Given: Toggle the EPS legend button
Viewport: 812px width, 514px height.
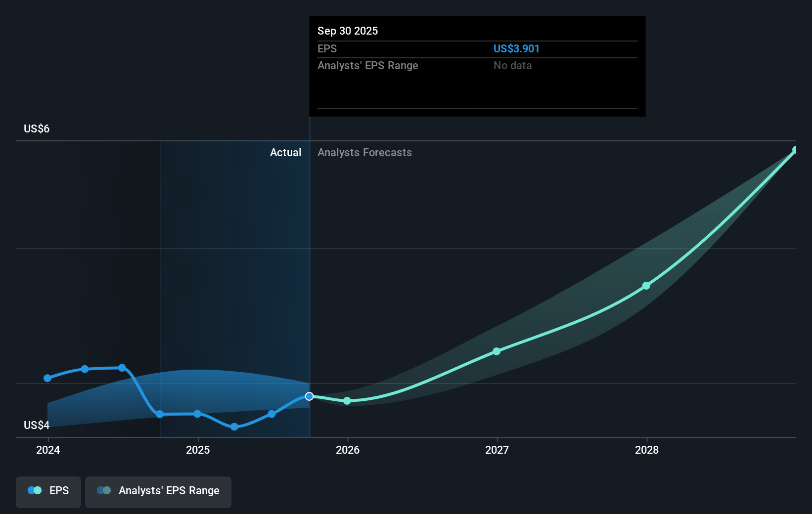Looking at the screenshot, I should click(48, 492).
